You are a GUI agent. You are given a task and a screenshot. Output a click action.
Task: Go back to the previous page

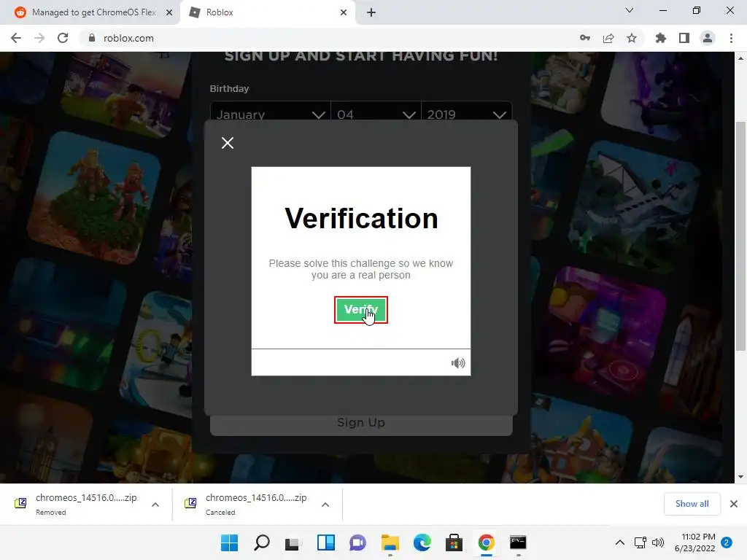16,38
